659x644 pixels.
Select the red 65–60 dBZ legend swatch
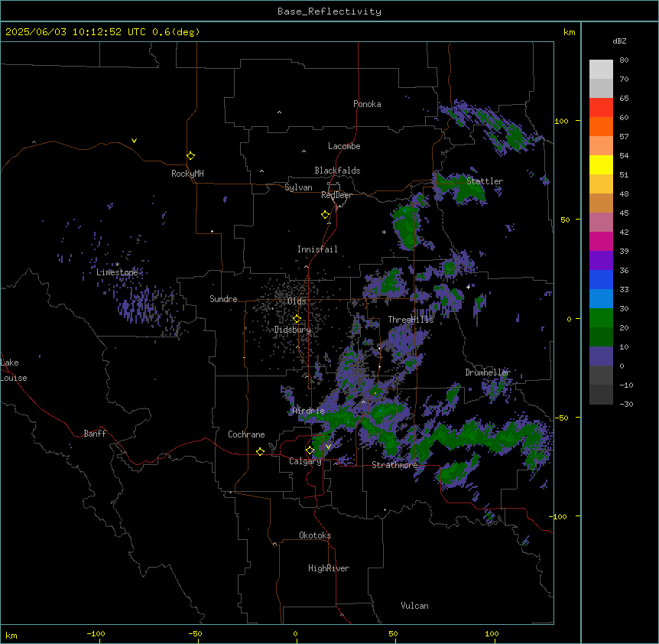tap(601, 107)
